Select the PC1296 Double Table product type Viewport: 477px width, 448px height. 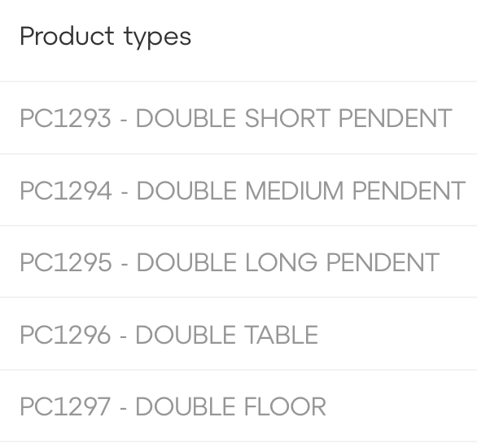tap(238, 334)
